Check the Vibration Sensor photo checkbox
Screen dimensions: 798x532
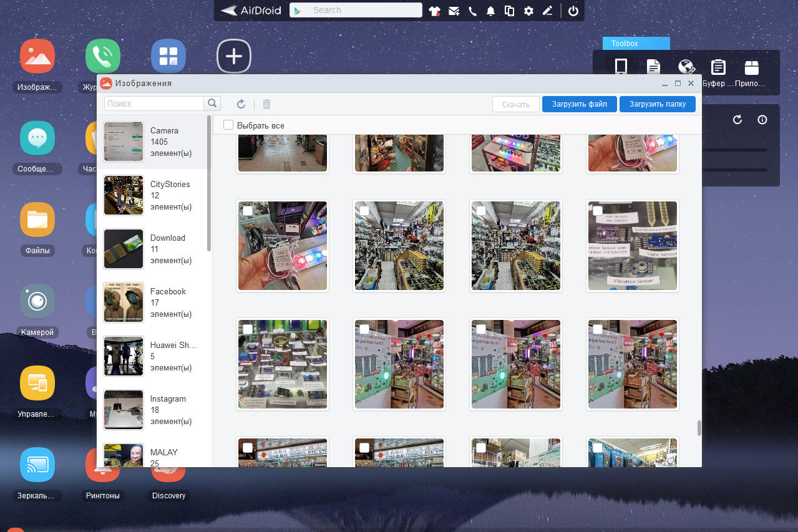pyautogui.click(x=598, y=211)
